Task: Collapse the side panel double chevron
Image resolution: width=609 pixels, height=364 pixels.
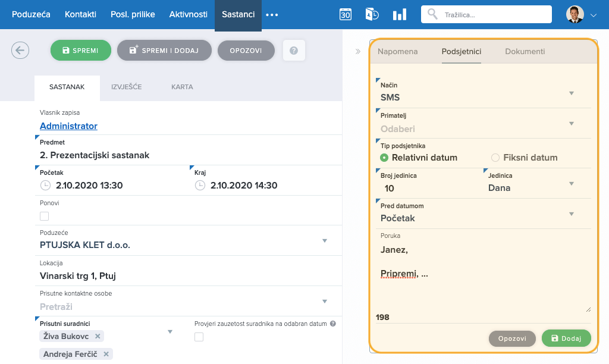Action: pyautogui.click(x=357, y=51)
